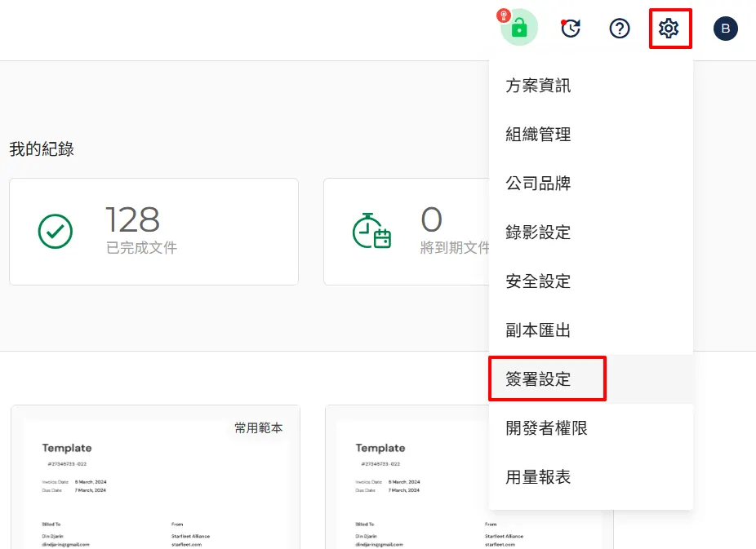
Task: Open 用量報表 menu entry
Action: coord(538,477)
